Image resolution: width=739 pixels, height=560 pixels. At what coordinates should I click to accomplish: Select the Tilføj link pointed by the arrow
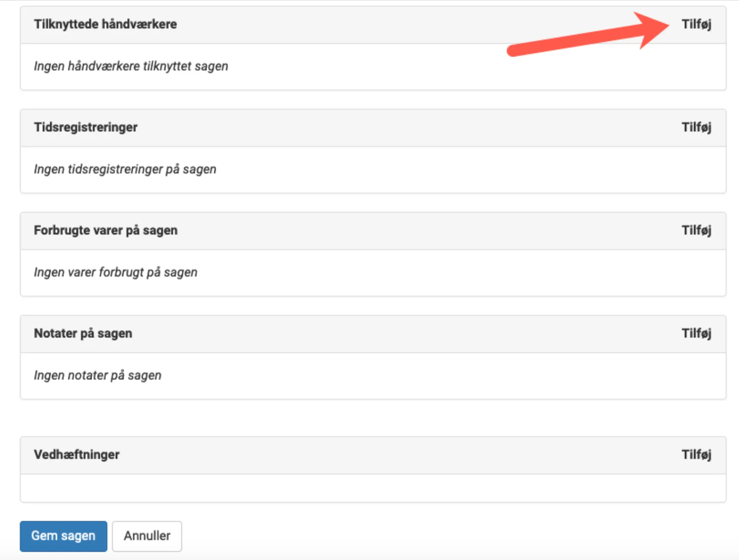coord(697,25)
